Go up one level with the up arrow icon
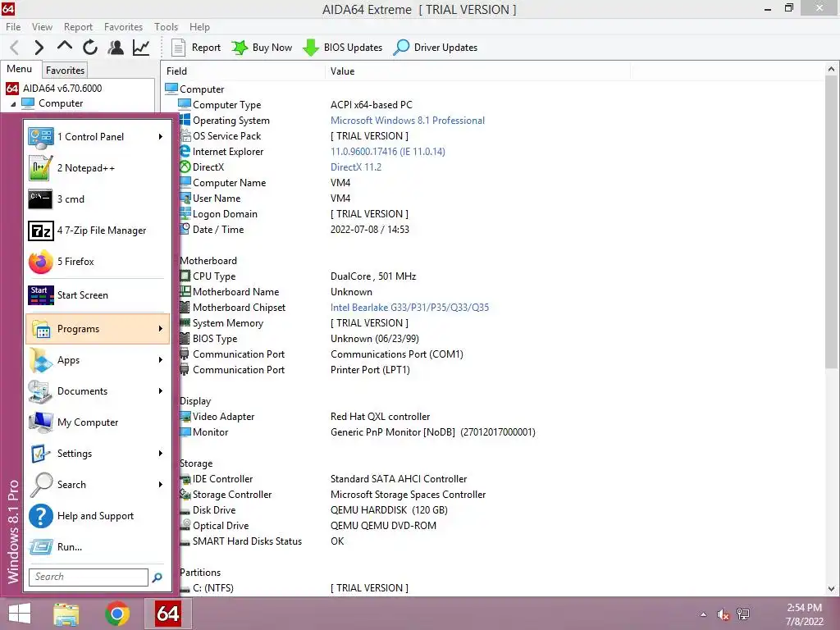The height and width of the screenshot is (630, 840). click(64, 47)
